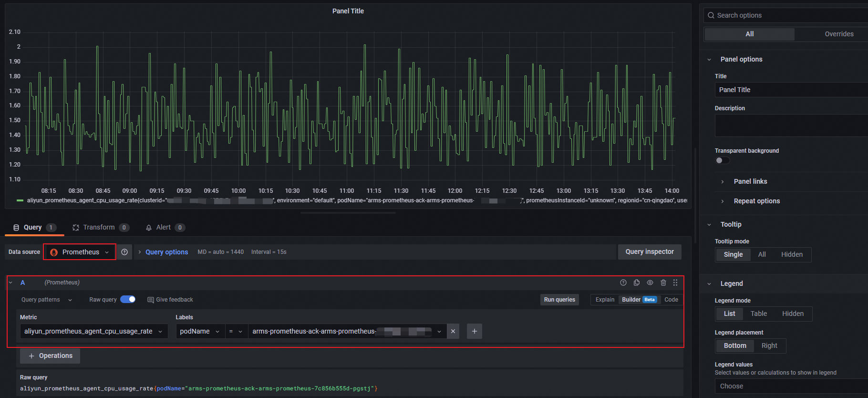Viewport: 868px width, 398px height.
Task: Add Operations to query
Action: pos(50,356)
